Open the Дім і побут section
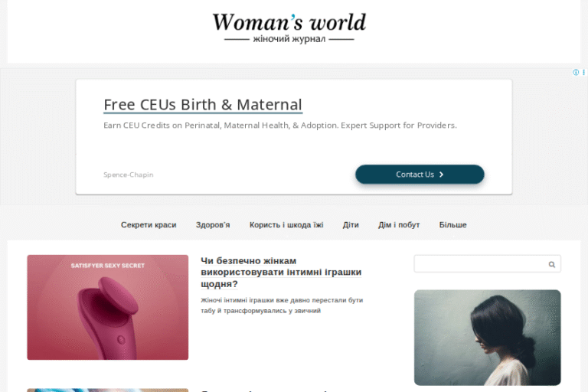588x392 pixels. pos(399,224)
